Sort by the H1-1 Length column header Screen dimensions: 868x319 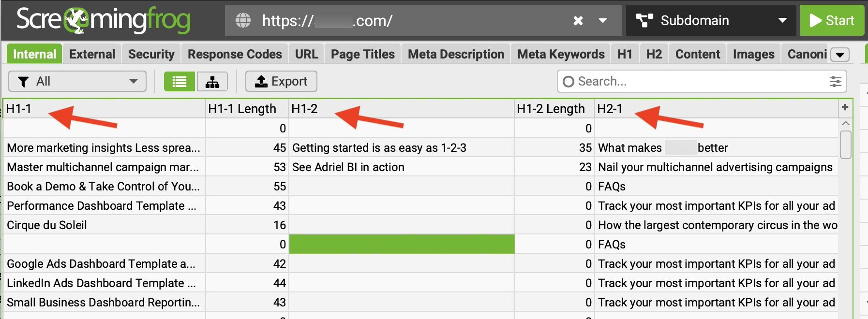click(242, 109)
